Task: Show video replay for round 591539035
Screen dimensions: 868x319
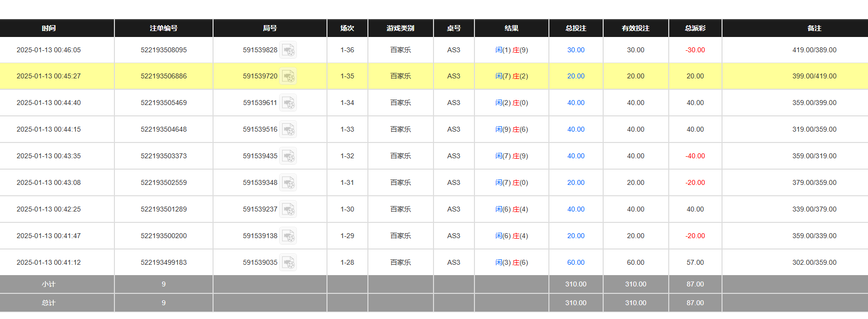Action: [288, 263]
